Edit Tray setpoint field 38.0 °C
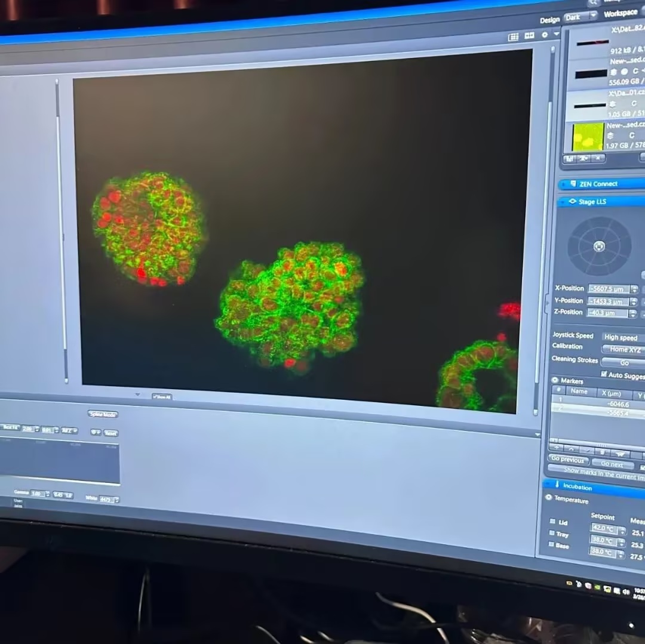Screen dimensions: 645x644 (603, 540)
